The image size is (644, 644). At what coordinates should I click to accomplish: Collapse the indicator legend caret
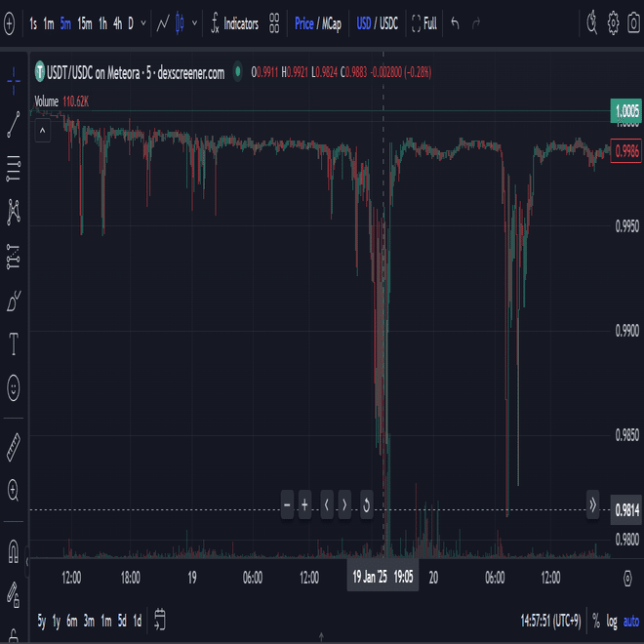pos(43,131)
